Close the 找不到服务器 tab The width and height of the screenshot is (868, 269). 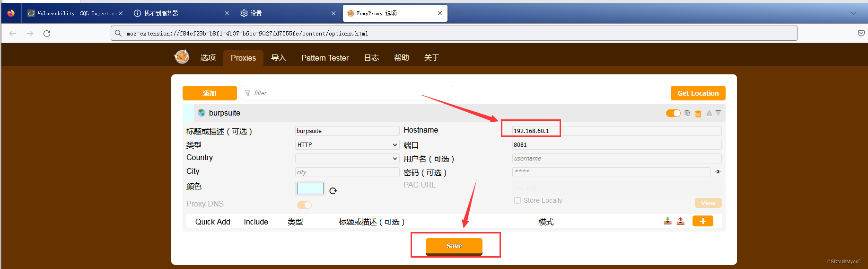tap(227, 13)
